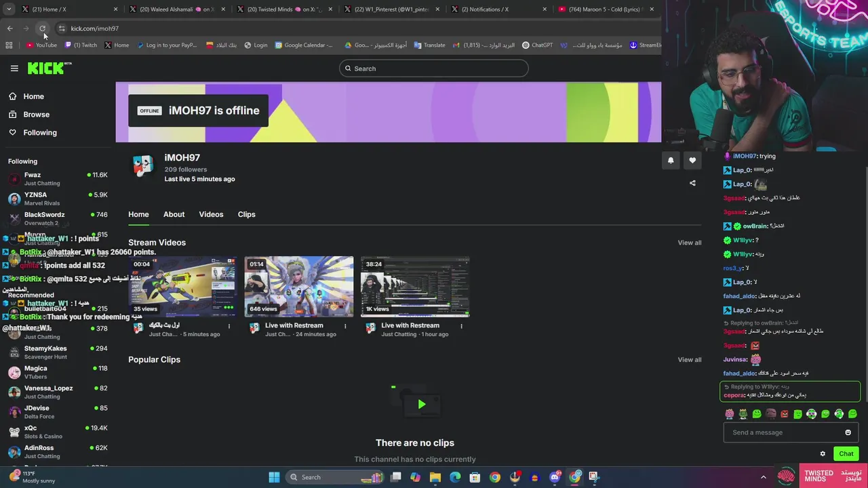This screenshot has height=488, width=868.
Task: Open BlackSwordz channel in sidebar
Action: (58, 218)
